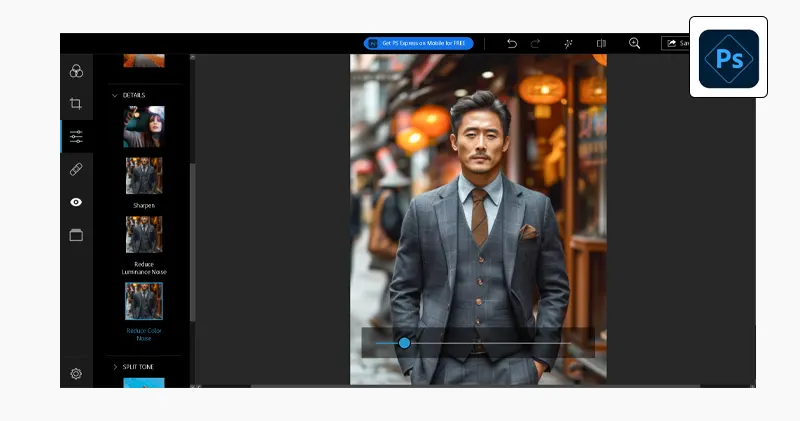This screenshot has width=800, height=421.
Task: Click the Save share button
Action: coord(676,43)
